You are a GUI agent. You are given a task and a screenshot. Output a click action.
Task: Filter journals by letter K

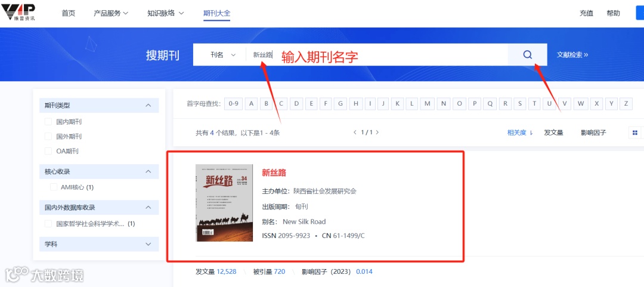pyautogui.click(x=397, y=104)
